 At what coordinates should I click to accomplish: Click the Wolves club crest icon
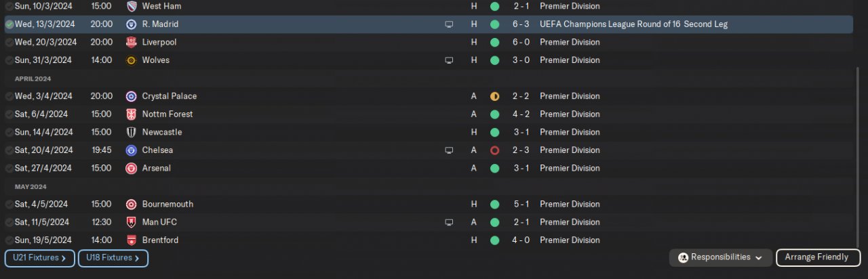pyautogui.click(x=132, y=60)
